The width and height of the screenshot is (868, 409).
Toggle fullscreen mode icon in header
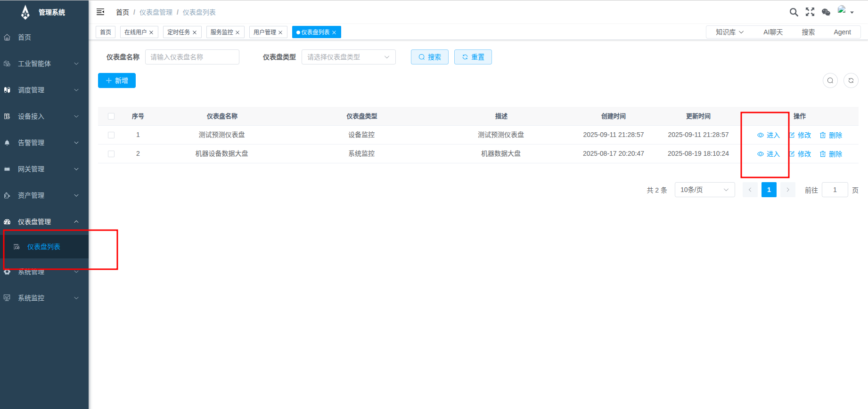810,12
